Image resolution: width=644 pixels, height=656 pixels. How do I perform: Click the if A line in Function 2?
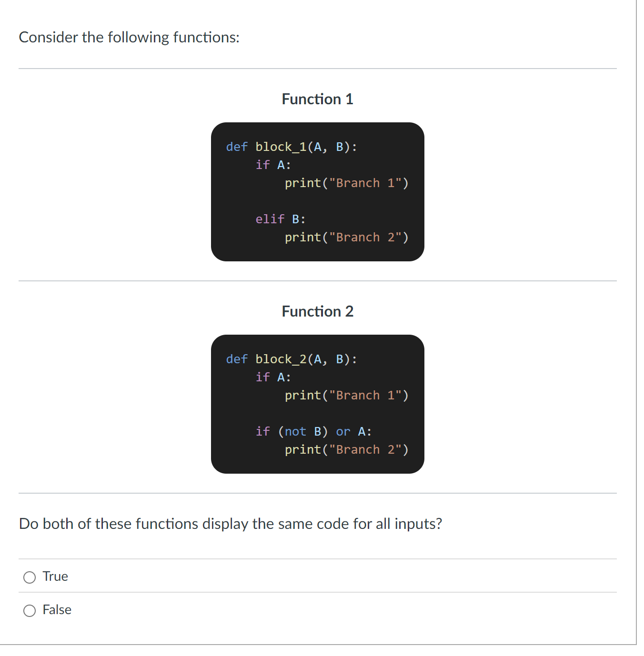[273, 377]
